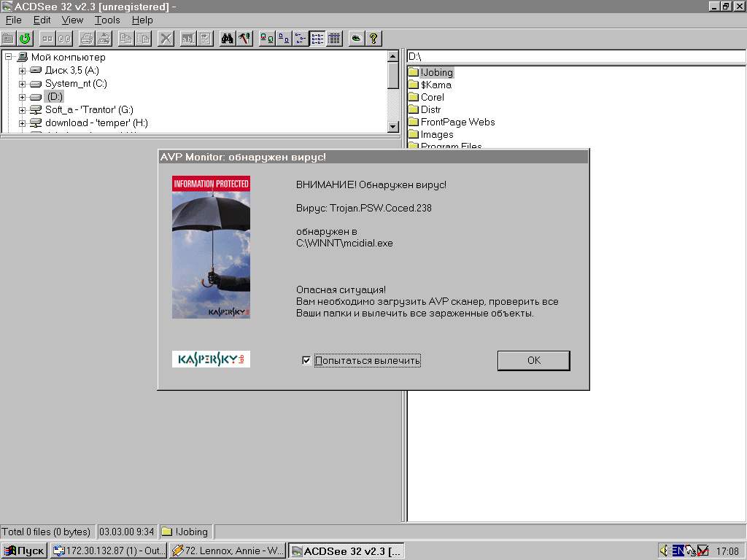Viewport: 747px width, 560px height.
Task: Open the Пуск start button
Action: click(x=24, y=551)
